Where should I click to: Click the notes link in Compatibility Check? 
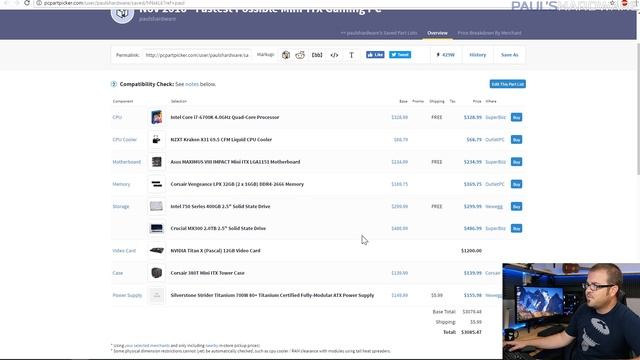[192, 84]
